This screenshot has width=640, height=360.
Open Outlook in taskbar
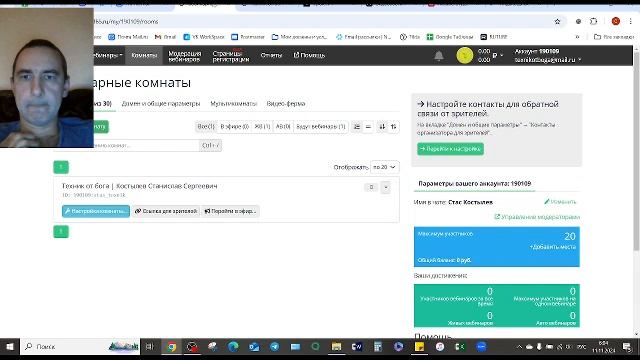[254, 347]
